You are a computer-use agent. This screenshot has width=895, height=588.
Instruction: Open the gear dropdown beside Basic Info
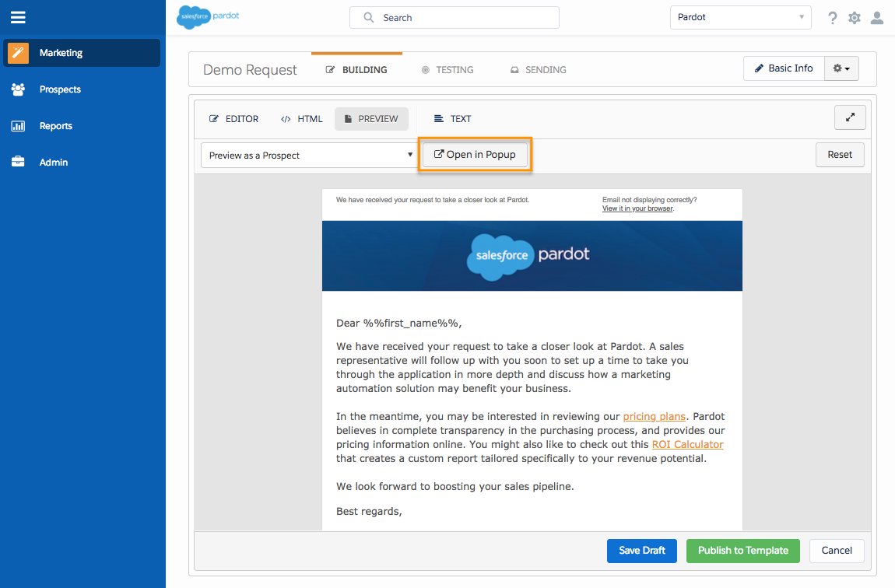(x=841, y=68)
